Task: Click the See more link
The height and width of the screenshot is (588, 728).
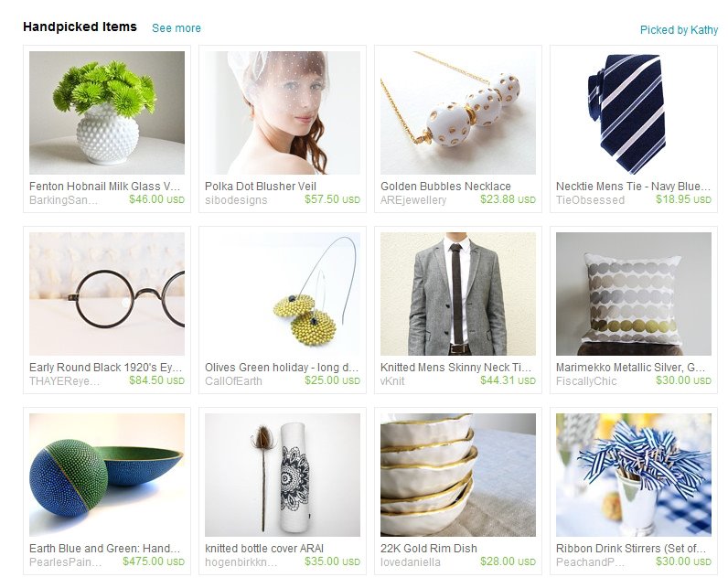Action: tap(177, 28)
